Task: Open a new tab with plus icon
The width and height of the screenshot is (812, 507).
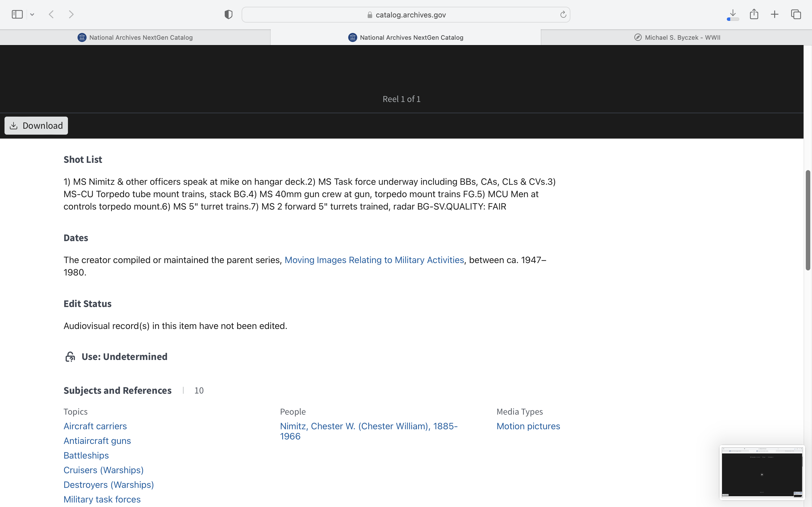Action: coord(775,14)
